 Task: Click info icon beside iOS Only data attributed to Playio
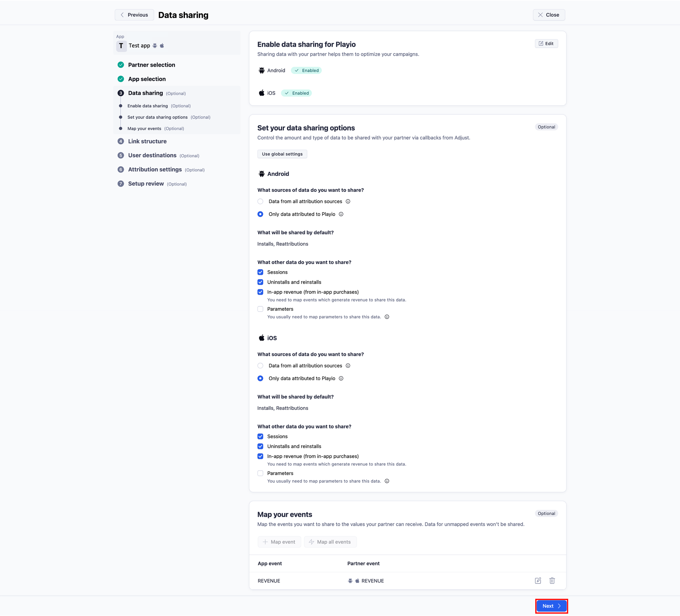point(341,378)
